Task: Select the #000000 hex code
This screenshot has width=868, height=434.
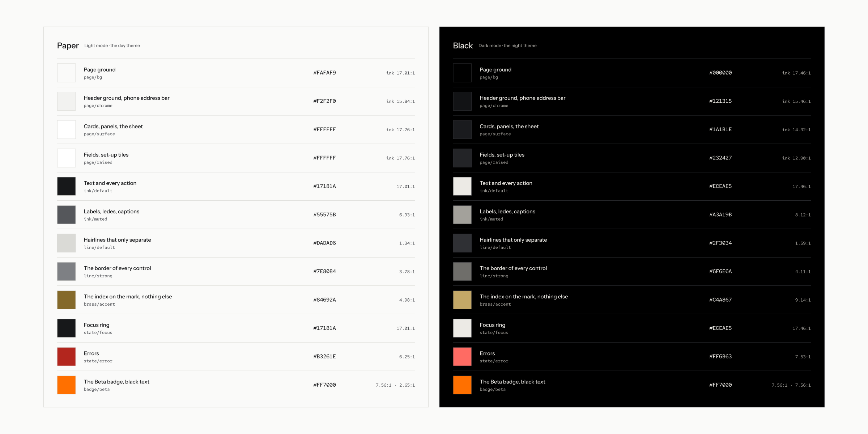Action: pyautogui.click(x=720, y=73)
